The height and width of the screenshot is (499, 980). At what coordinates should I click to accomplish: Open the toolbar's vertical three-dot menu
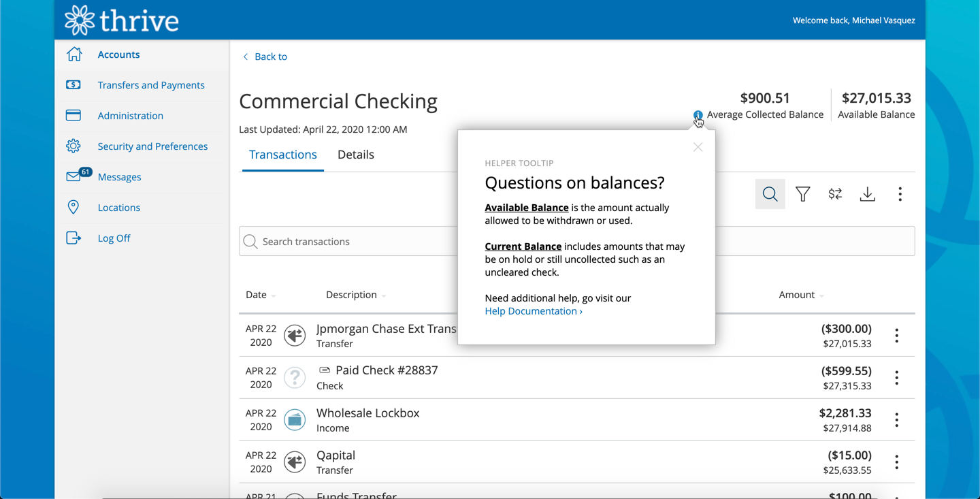(x=900, y=194)
